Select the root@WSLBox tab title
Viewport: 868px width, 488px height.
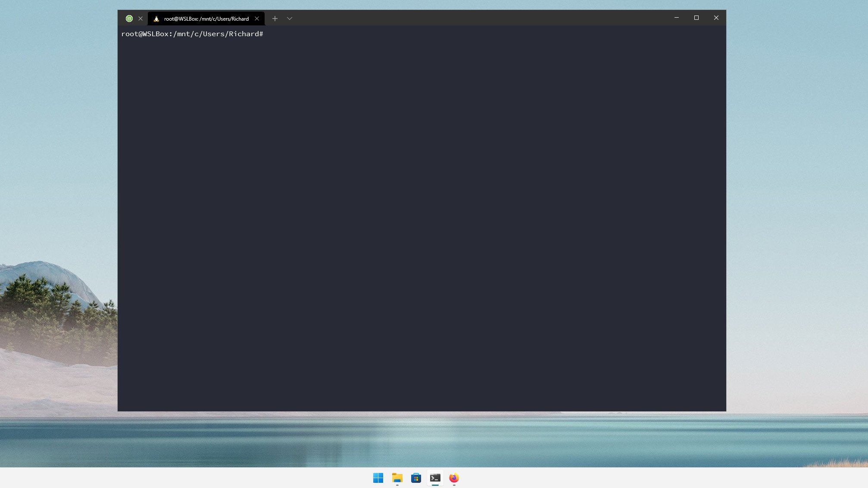(206, 19)
